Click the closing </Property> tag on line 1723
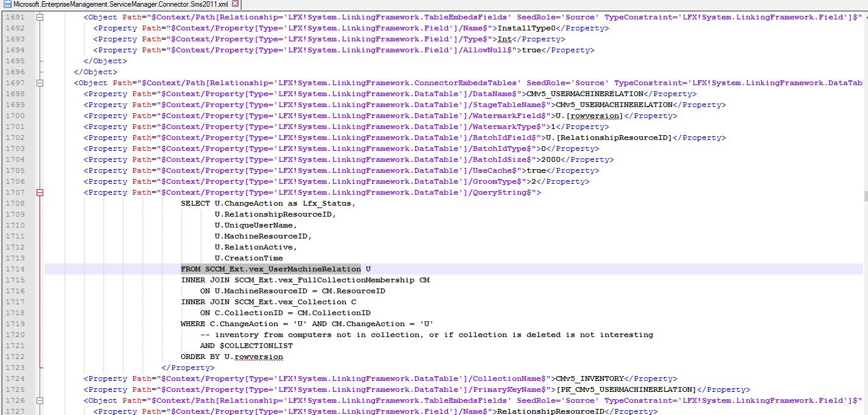The width and height of the screenshot is (868, 415). coord(187,368)
